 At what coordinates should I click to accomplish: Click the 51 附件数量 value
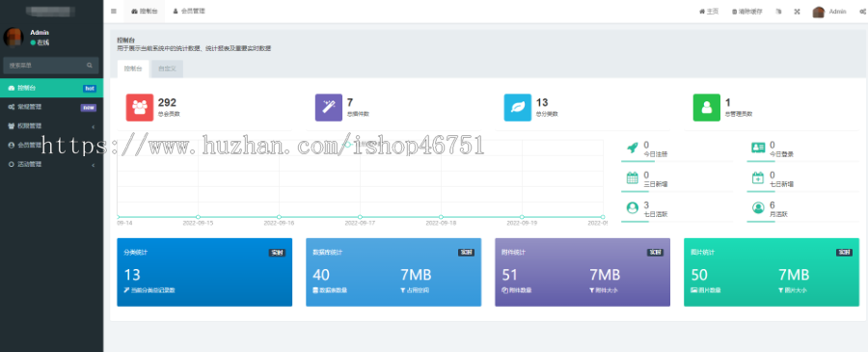(510, 275)
